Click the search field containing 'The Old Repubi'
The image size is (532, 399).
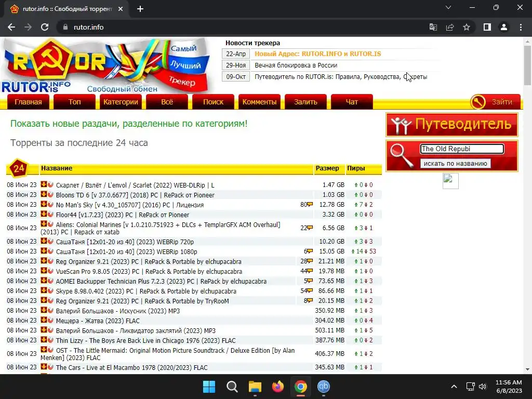[462, 149]
